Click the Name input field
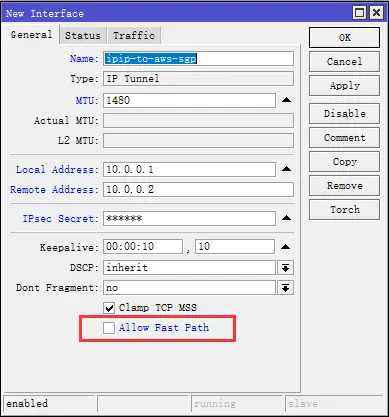This screenshot has width=389, height=417. click(x=198, y=59)
